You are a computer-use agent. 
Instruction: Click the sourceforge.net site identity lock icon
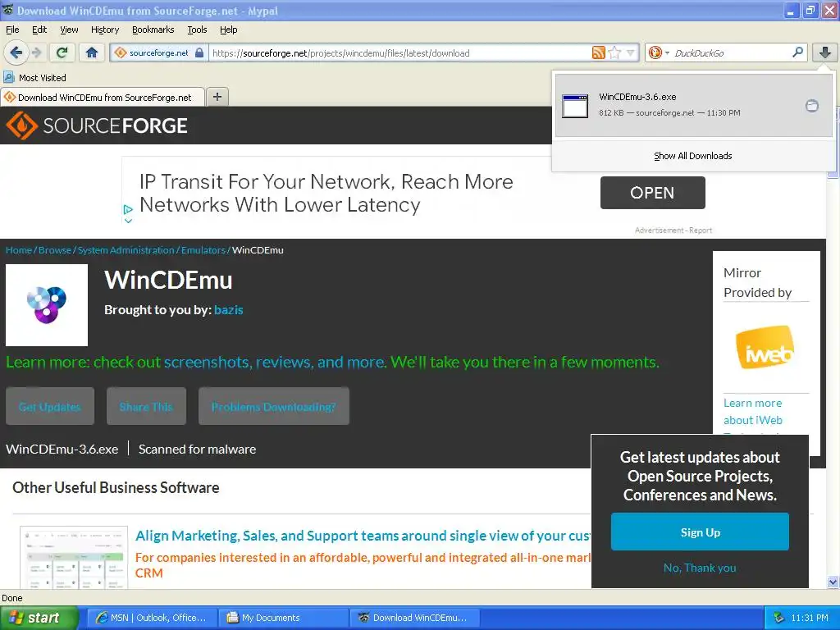[199, 52]
